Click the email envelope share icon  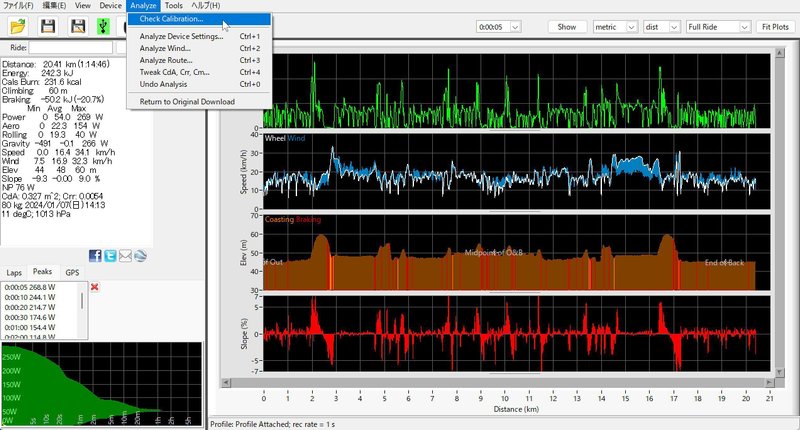pyautogui.click(x=125, y=256)
